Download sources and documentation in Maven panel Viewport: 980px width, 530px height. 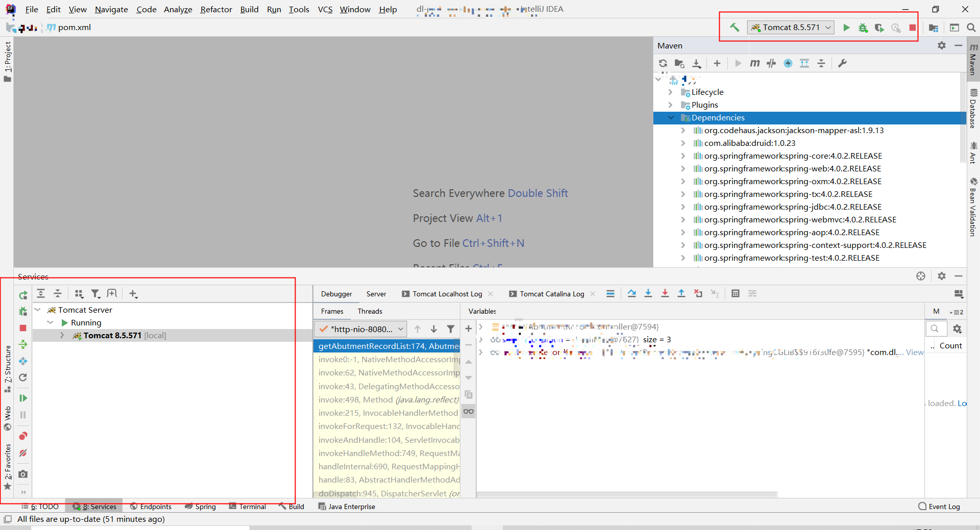click(x=697, y=63)
